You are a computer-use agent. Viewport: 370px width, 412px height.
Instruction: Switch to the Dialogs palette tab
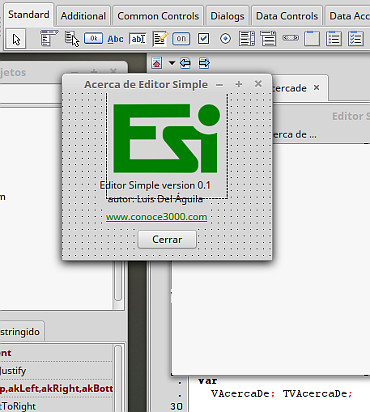coord(227,16)
